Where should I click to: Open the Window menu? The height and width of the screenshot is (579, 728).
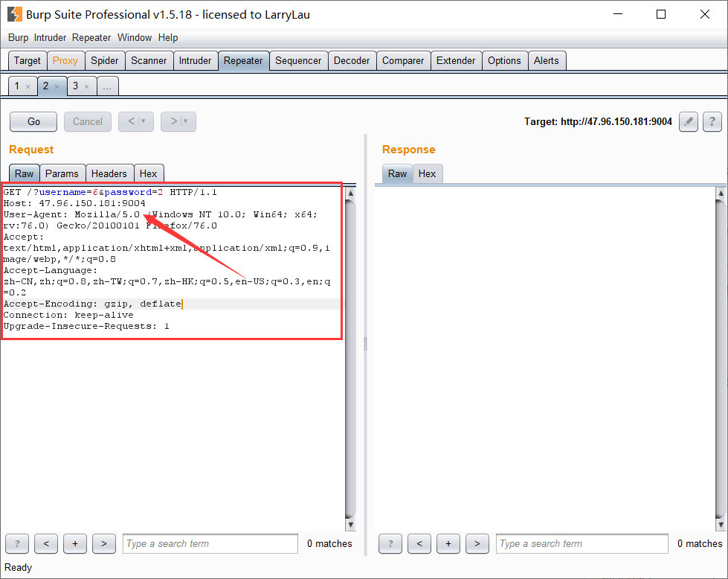135,38
